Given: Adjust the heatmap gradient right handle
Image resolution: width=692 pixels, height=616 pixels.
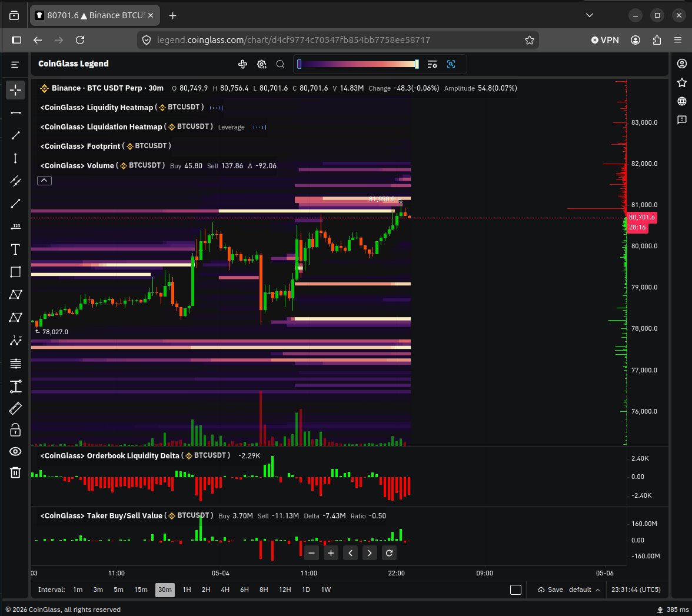Looking at the screenshot, I should click(416, 65).
